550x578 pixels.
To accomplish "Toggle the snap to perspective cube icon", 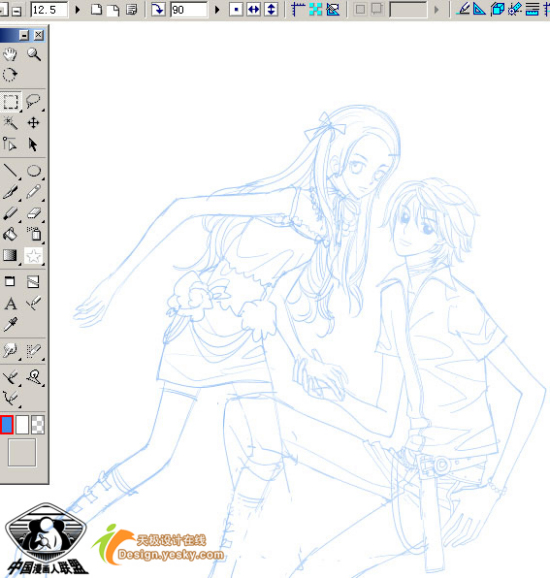I will pos(497,9).
